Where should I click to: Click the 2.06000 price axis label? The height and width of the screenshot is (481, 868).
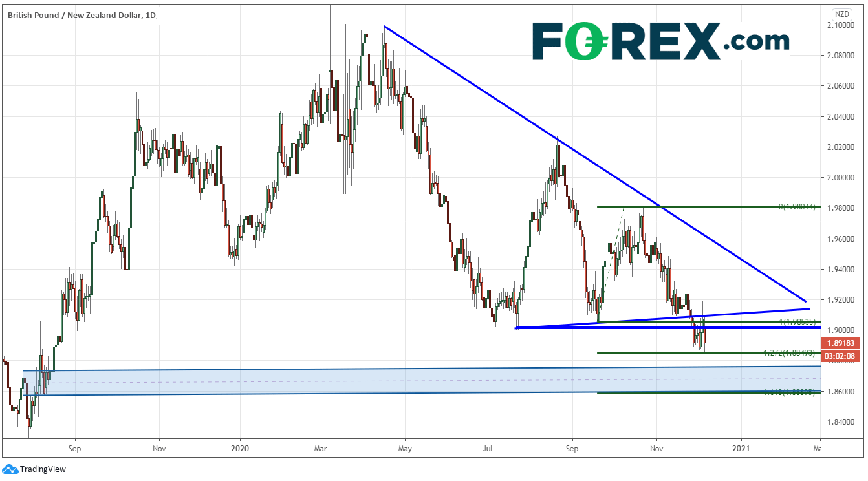coord(841,86)
